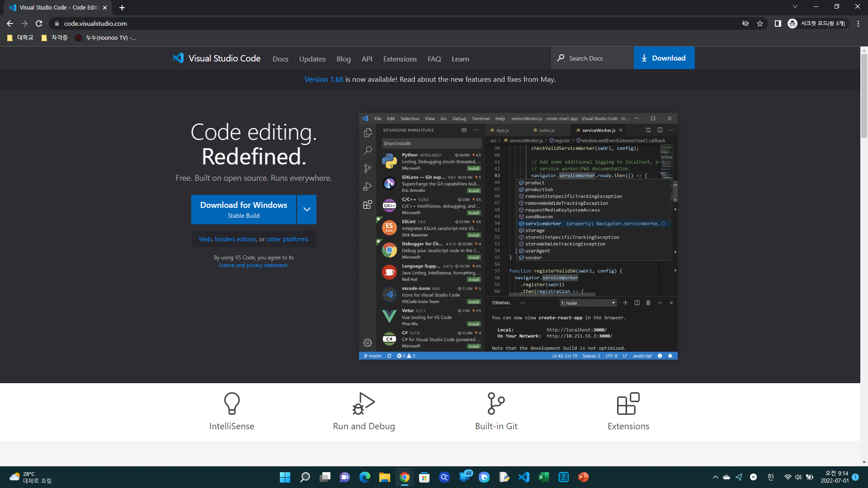Go to the Blog page
868x488 pixels.
(344, 59)
